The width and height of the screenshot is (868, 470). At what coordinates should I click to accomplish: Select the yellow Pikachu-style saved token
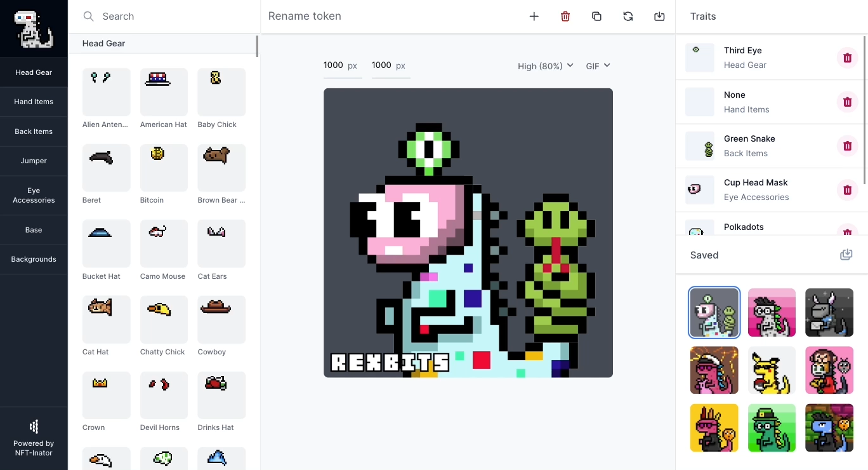pyautogui.click(x=772, y=370)
